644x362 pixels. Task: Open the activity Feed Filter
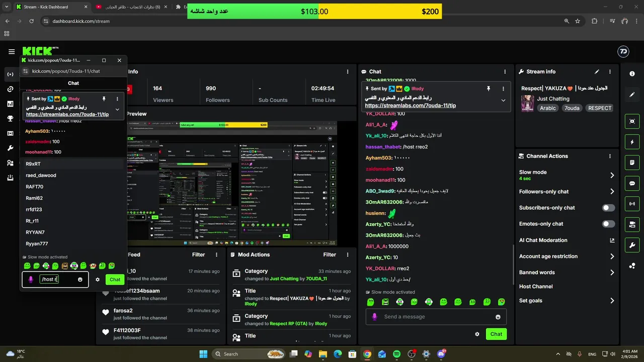pyautogui.click(x=198, y=254)
